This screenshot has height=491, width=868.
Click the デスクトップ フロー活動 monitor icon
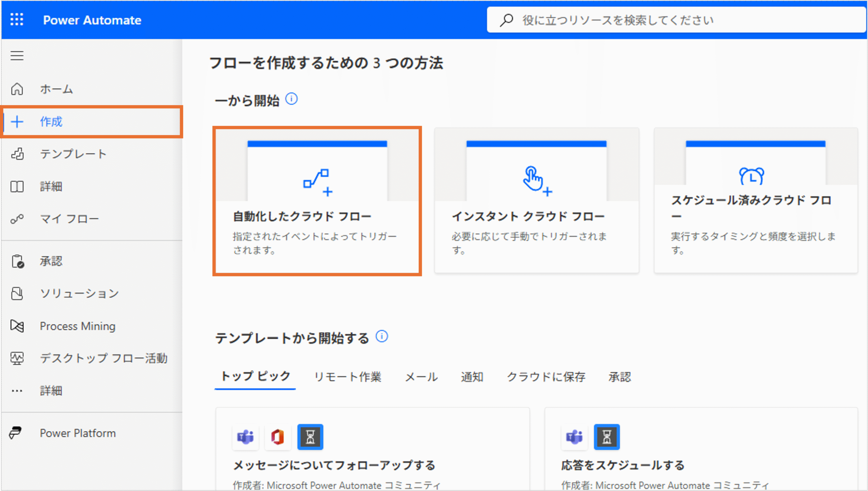(17, 358)
